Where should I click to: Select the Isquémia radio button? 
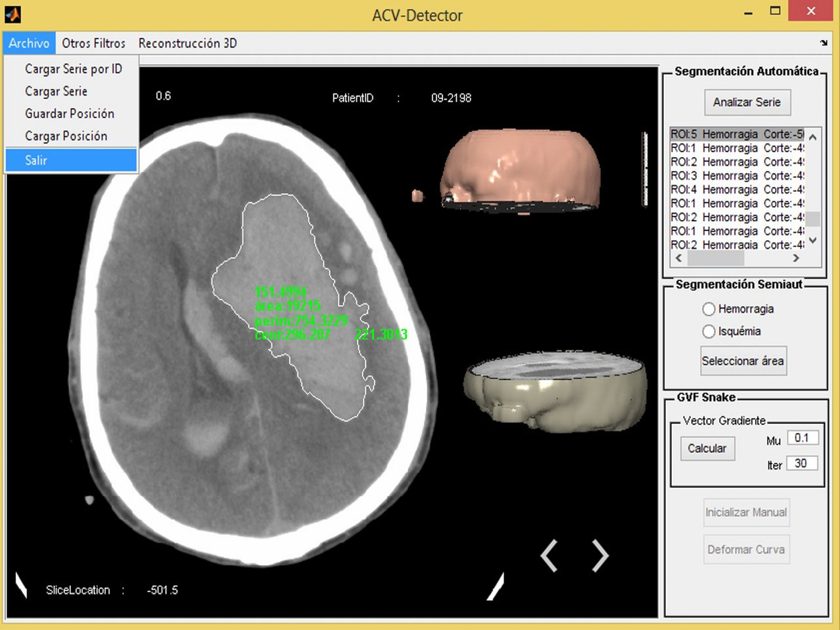tap(709, 331)
